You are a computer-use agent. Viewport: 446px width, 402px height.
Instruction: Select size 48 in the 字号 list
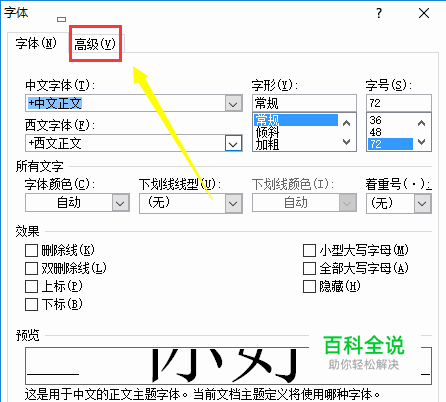(390, 132)
